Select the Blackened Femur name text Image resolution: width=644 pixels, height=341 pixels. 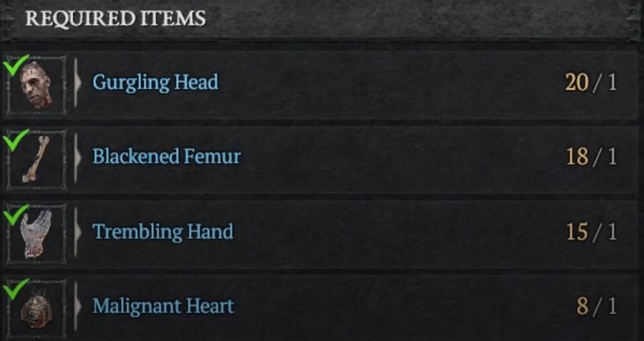[x=166, y=157]
